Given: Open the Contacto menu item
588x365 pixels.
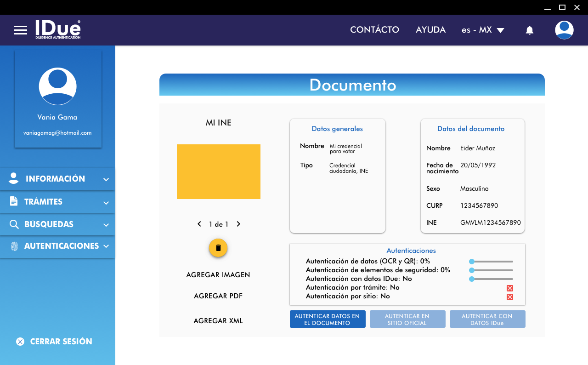Looking at the screenshot, I should (x=374, y=30).
